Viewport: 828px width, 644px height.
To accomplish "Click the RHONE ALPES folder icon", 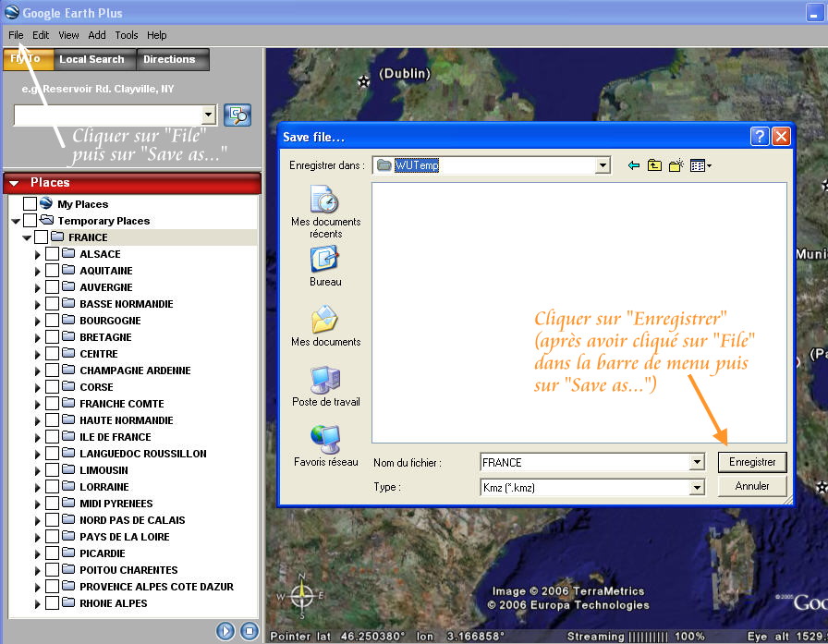I will [68, 602].
